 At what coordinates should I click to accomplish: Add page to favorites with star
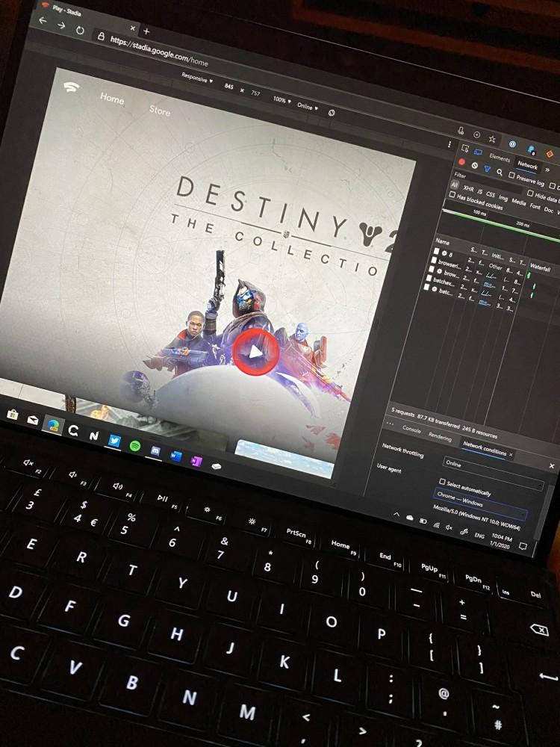pos(492,139)
